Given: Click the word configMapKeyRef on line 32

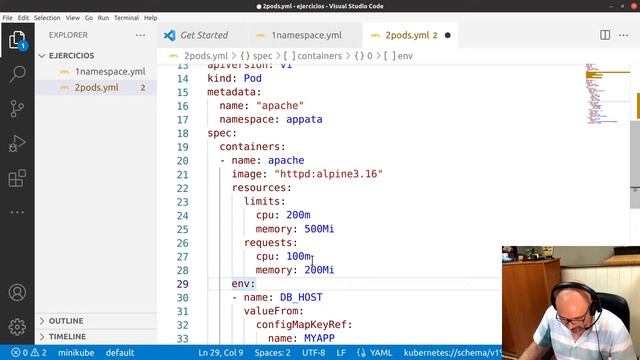Looking at the screenshot, I should (301, 325).
